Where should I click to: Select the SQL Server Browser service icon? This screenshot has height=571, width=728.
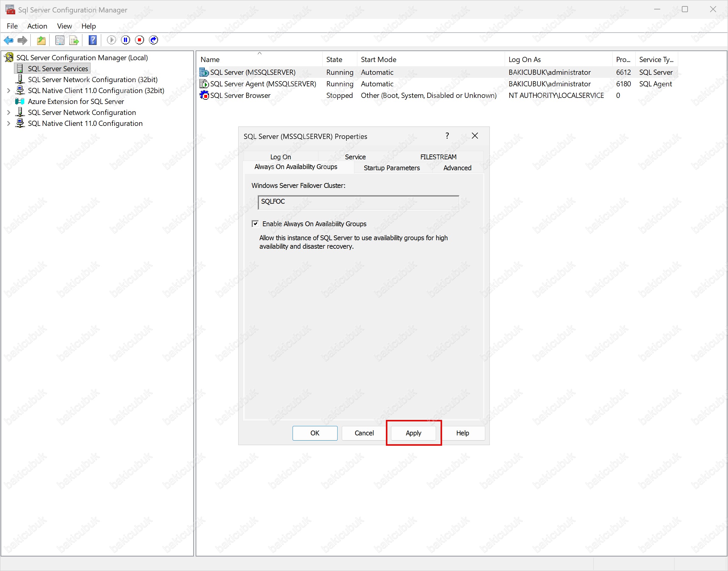[x=204, y=95]
